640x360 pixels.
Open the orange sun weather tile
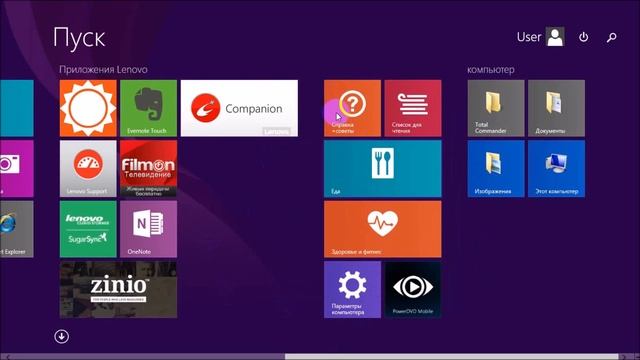coord(88,108)
